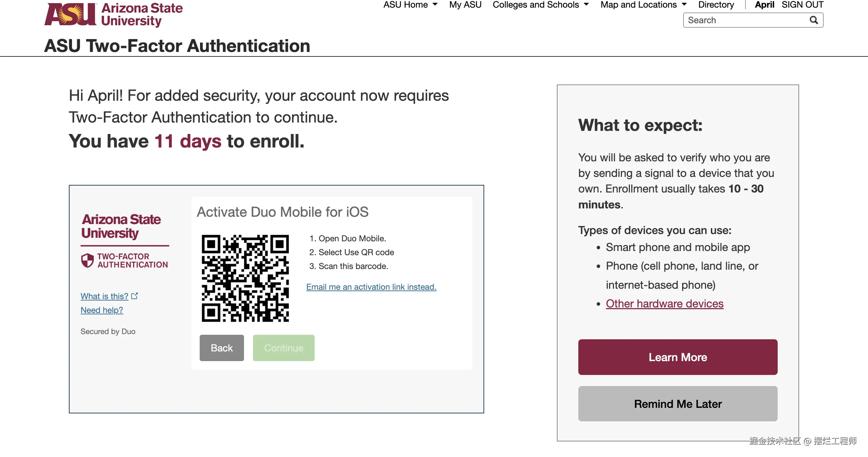The height and width of the screenshot is (457, 868).
Task: Open the My ASU menu item
Action: 465,5
